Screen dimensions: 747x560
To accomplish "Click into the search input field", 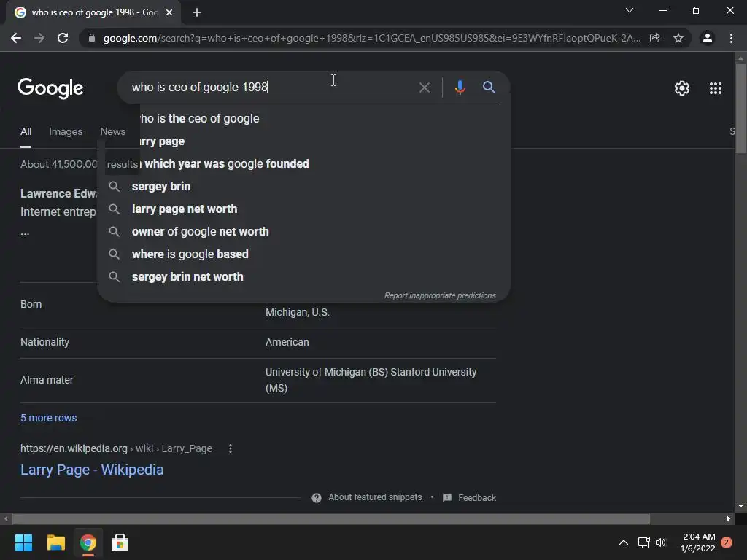I will click(271, 87).
